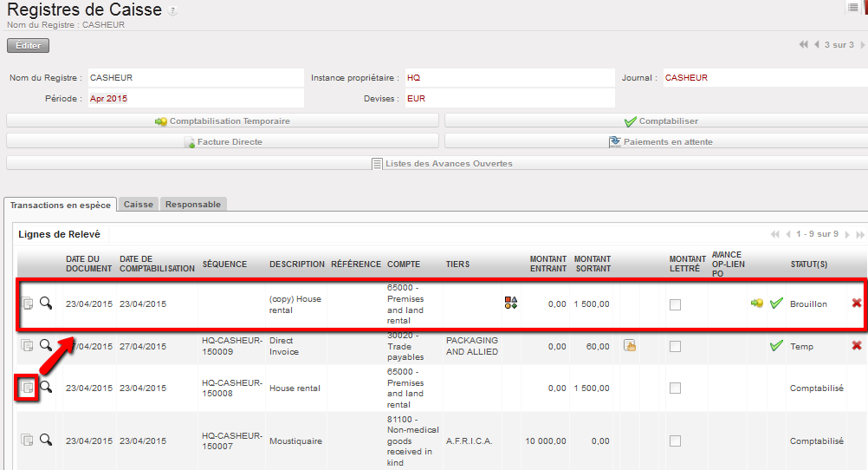Toggle Montant Lettré checkbox on copy House rental
This screenshot has width=868, height=470.
tap(675, 304)
